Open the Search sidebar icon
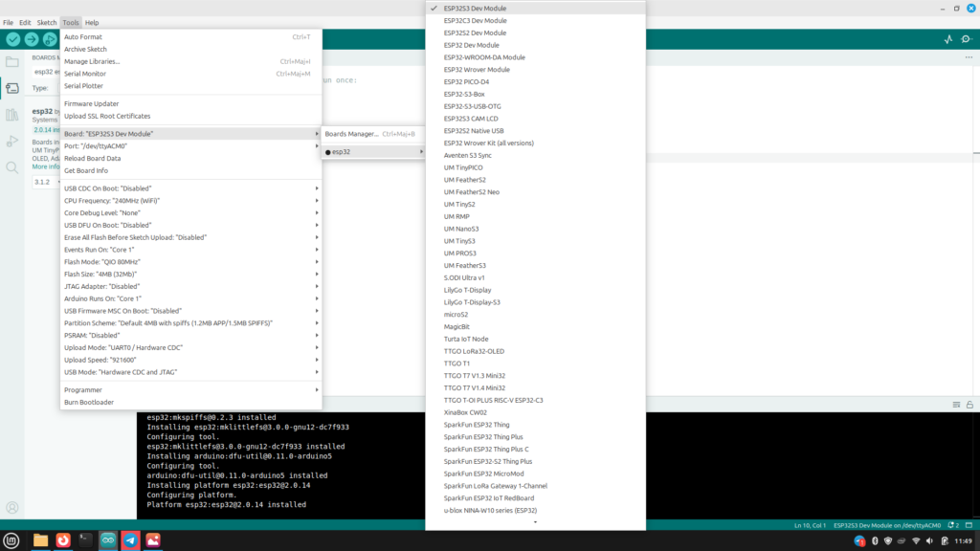This screenshot has width=980, height=551. (11, 167)
